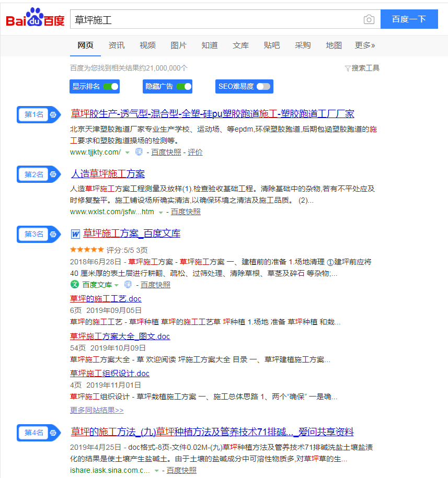Expand dropdown arrow after ishare.iask.sina.com

coord(156,471)
